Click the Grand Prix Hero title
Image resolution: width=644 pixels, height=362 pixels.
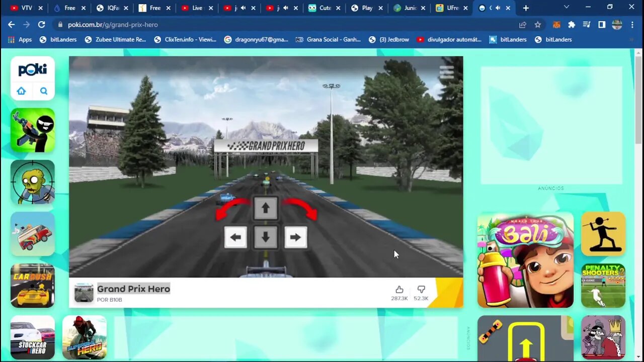[133, 289]
